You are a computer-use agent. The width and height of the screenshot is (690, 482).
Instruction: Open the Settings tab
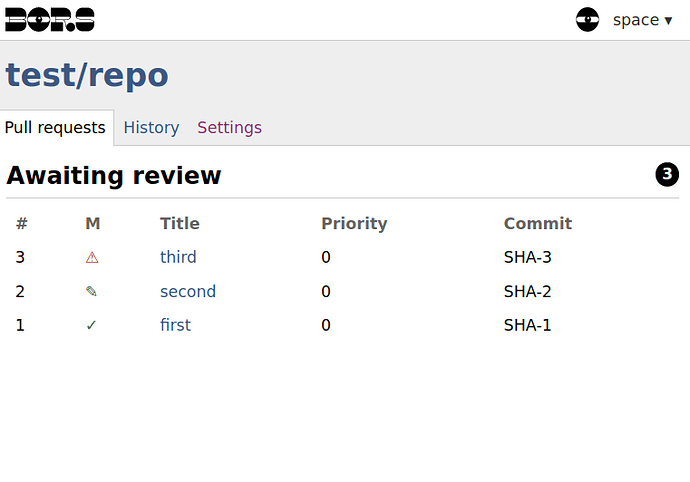[229, 127]
